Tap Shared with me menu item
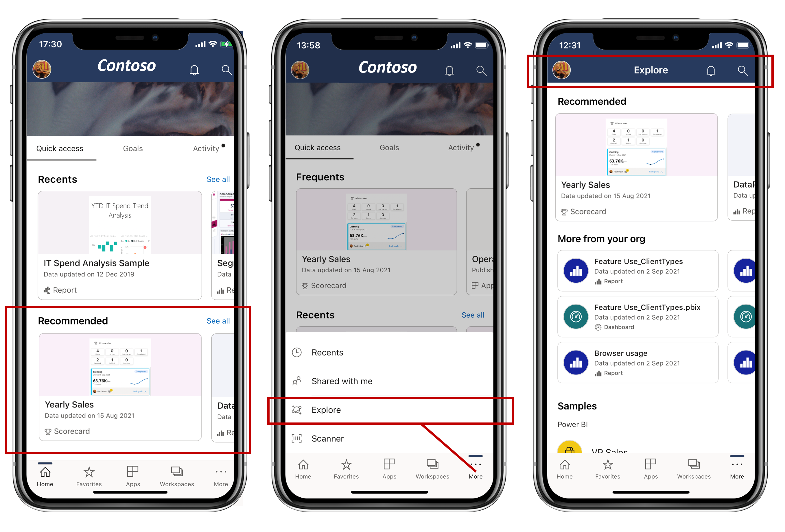Viewport: 785px width, 532px height. [392, 381]
